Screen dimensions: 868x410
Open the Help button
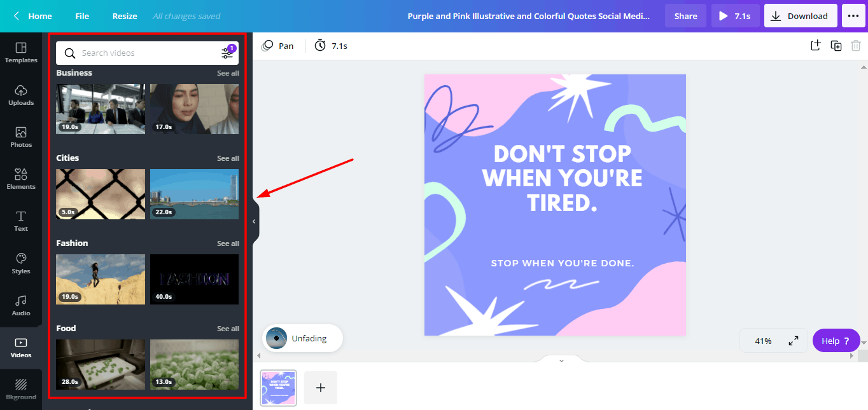click(836, 341)
